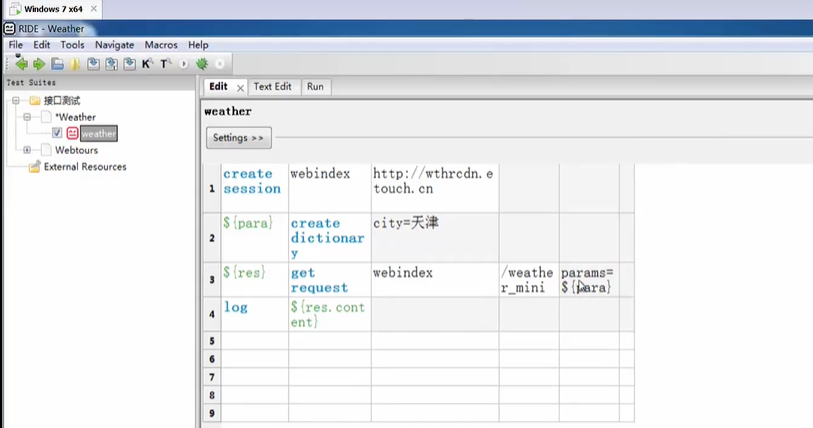Click the green Go Back arrow
The height and width of the screenshot is (428, 813).
(x=21, y=64)
